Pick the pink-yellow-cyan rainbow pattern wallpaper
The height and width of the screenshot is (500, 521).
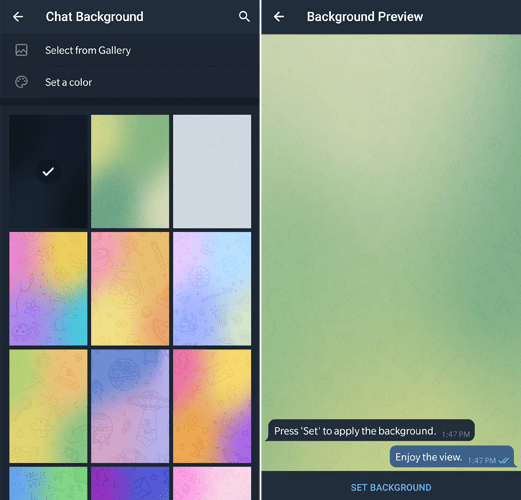48,289
